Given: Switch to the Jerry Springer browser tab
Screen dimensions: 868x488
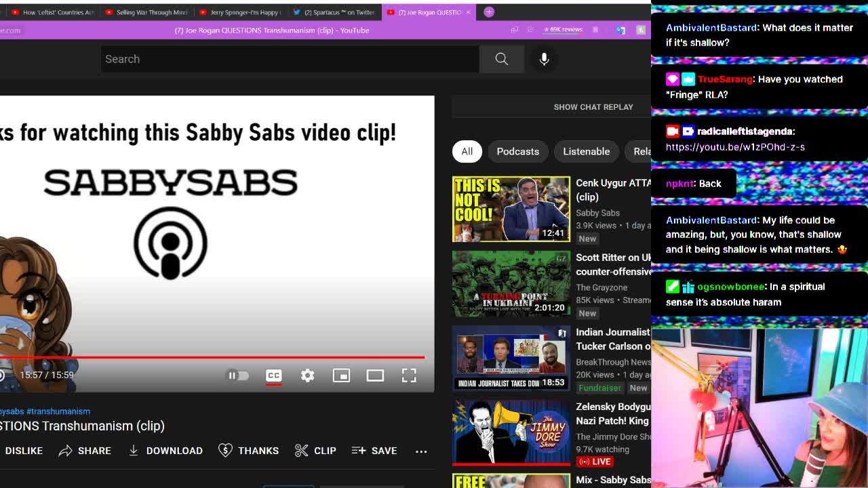Looking at the screenshot, I should pyautogui.click(x=241, y=12).
